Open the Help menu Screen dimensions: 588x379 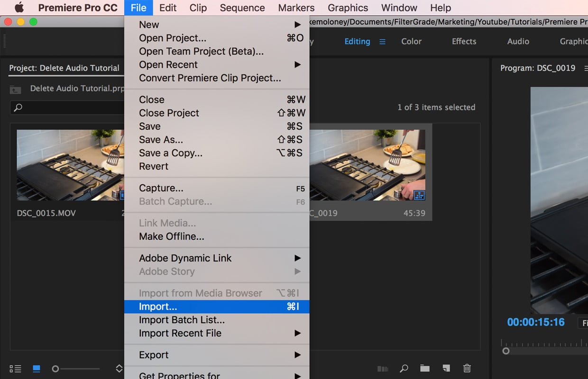pyautogui.click(x=441, y=8)
